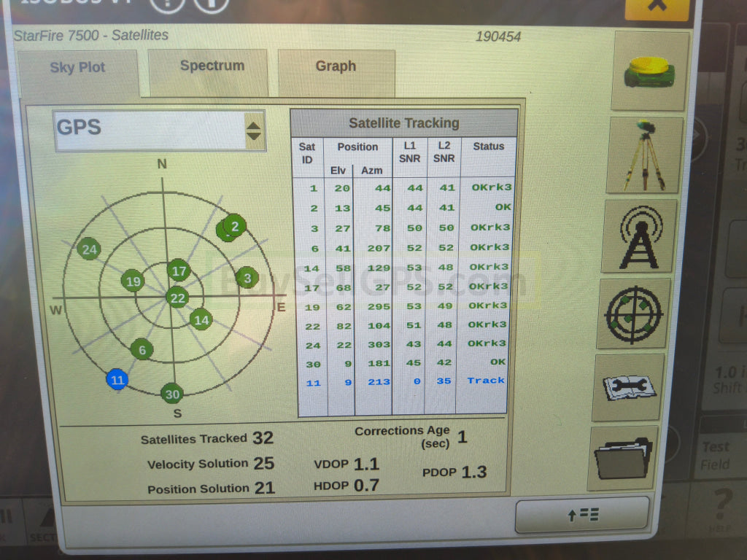Open the GPS constellation dropdown
The image size is (747, 560).
160,131
